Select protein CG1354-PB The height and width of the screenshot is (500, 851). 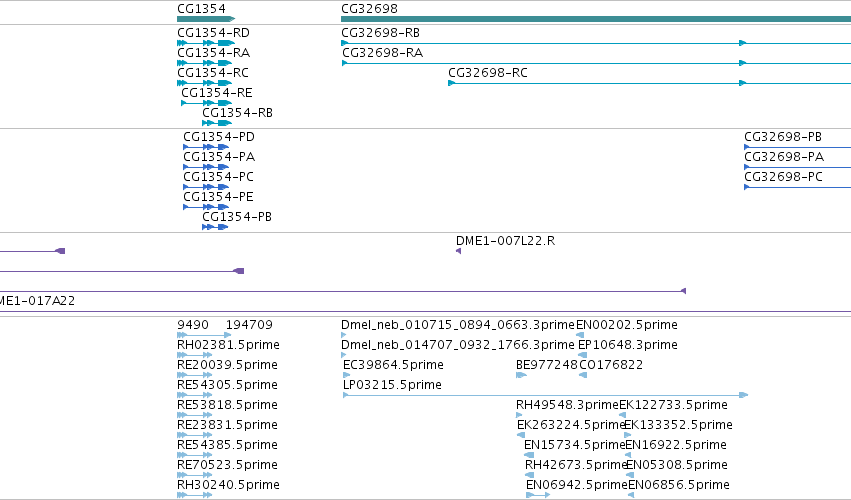tap(237, 217)
